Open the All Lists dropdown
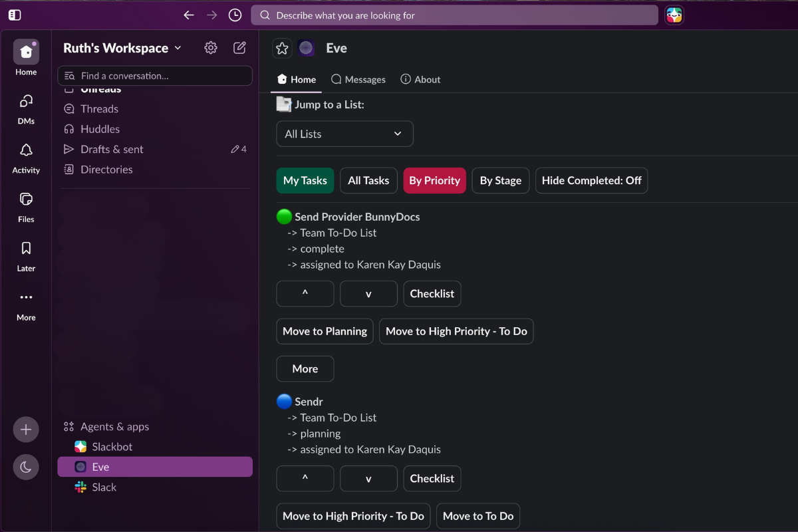This screenshot has height=532, width=798. [344, 134]
